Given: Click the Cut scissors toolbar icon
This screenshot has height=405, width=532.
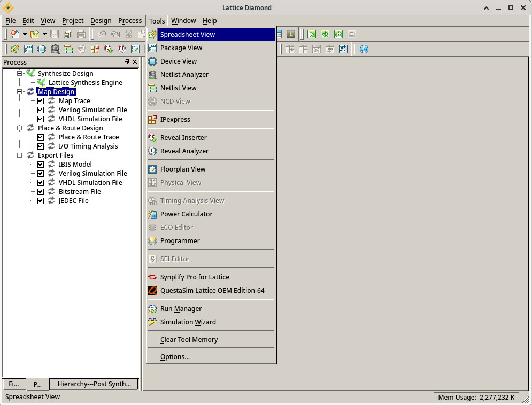Looking at the screenshot, I should (129, 34).
